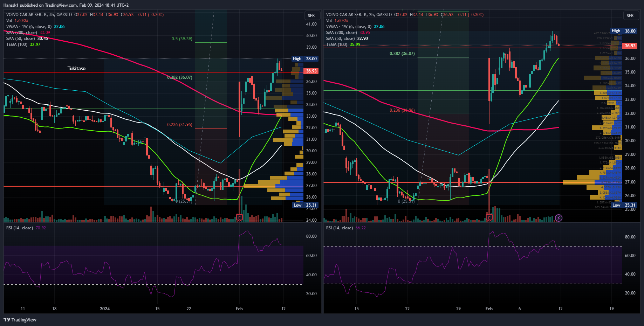Select SMA (200, close) legend on 4h chart
The image size is (644, 326).
28,33
